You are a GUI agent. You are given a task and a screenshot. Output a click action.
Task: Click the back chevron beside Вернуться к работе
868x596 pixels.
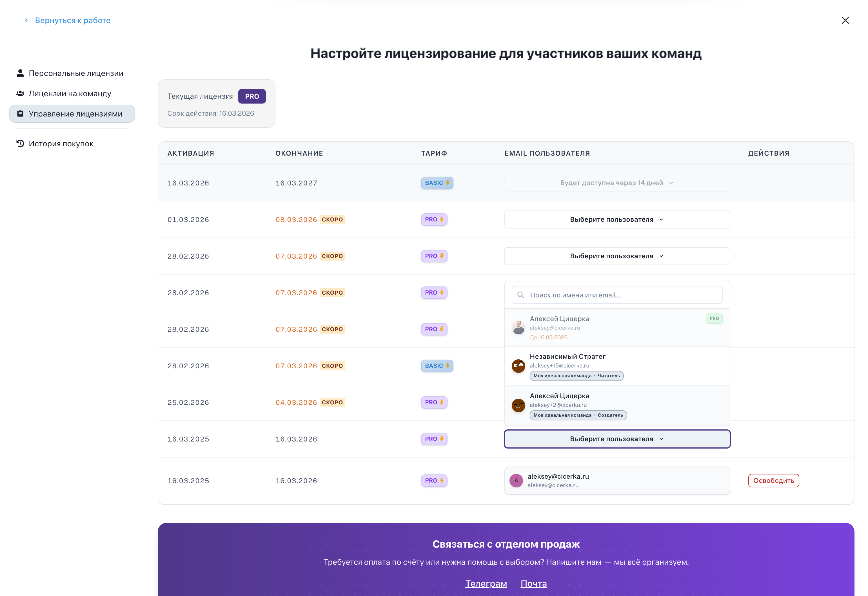26,20
